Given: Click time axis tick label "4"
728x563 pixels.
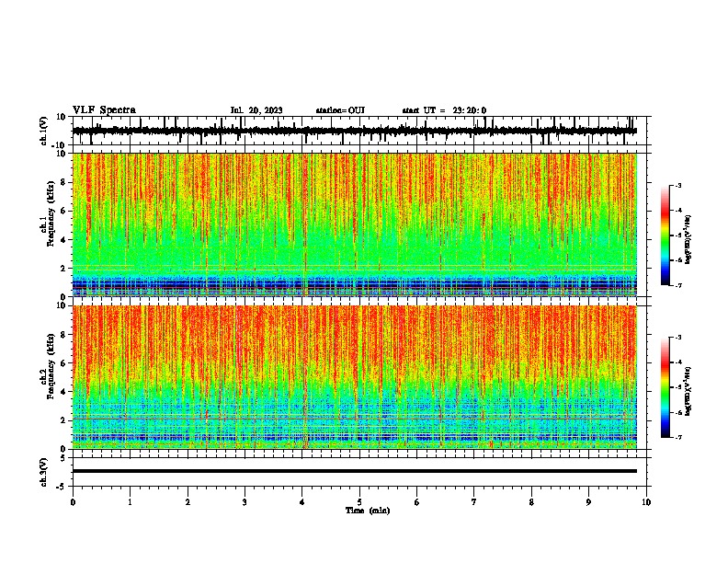Looking at the screenshot, I should click(302, 502).
